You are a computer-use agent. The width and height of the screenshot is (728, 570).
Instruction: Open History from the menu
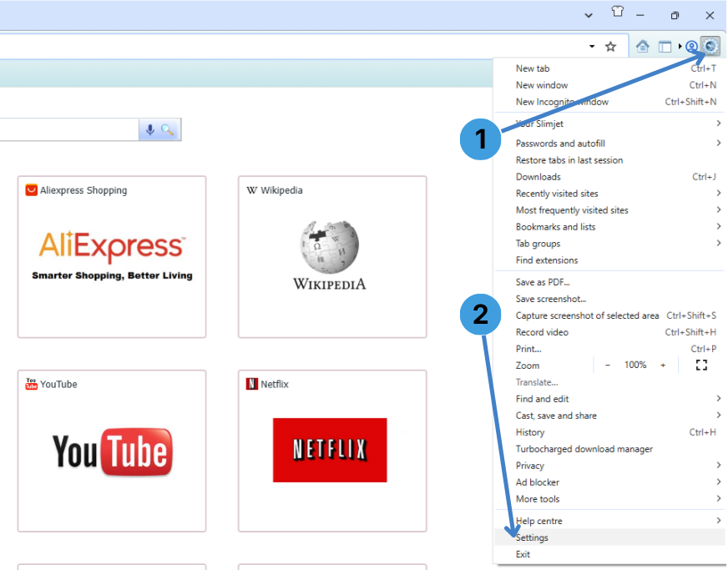pos(609,432)
